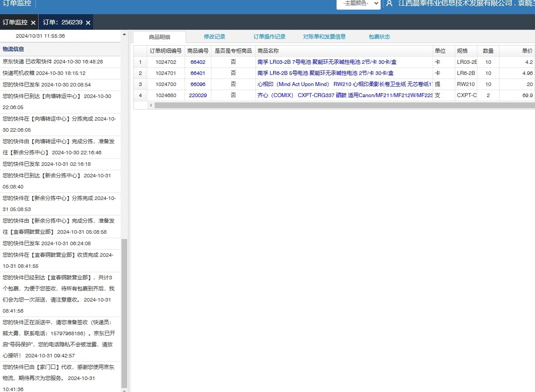
Task: Switch to the 订单：256239 tab
Action: coord(62,22)
